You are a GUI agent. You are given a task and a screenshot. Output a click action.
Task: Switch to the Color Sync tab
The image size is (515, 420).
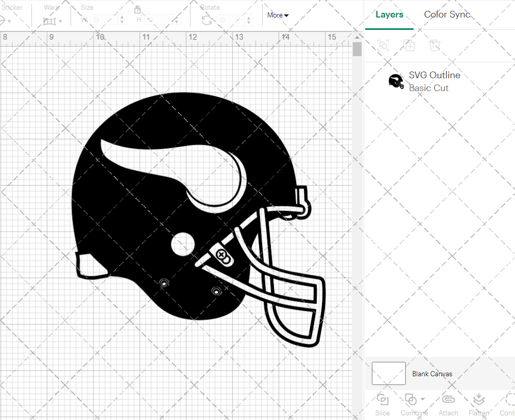(447, 14)
